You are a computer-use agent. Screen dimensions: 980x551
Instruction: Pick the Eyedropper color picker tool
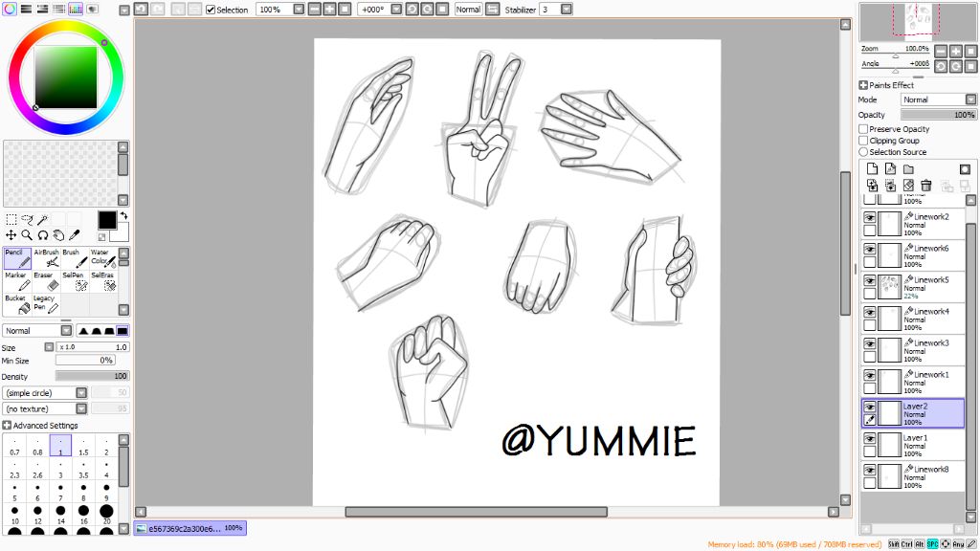coord(74,235)
